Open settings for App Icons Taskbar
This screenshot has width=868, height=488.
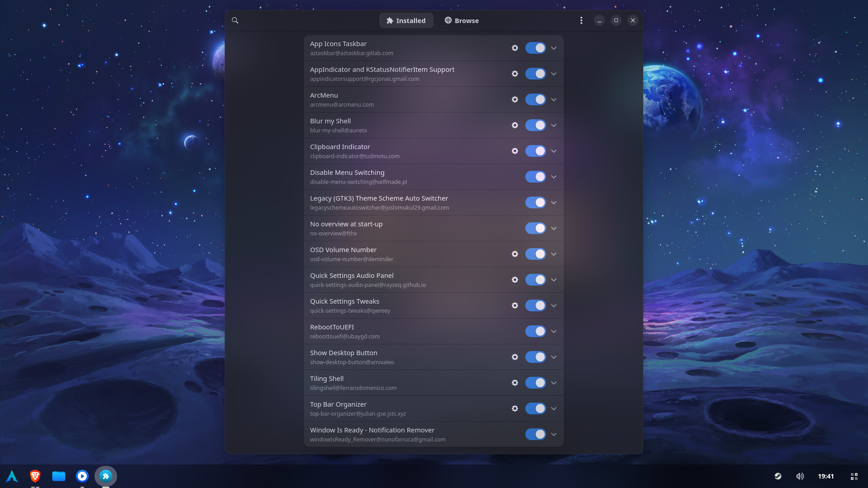(515, 48)
